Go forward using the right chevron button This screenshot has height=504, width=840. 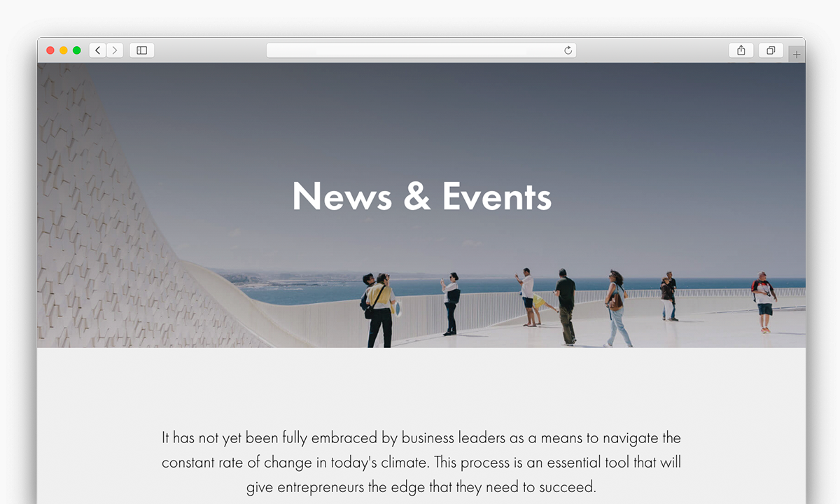(x=115, y=50)
